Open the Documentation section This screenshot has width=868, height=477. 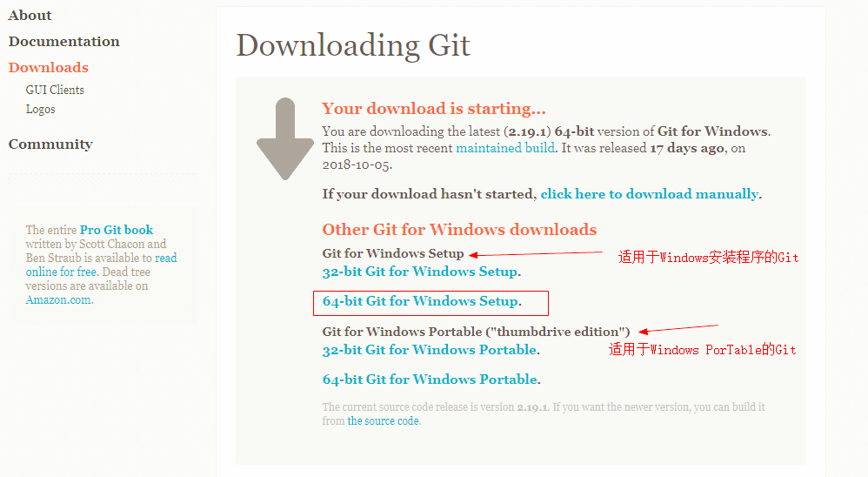[x=64, y=42]
